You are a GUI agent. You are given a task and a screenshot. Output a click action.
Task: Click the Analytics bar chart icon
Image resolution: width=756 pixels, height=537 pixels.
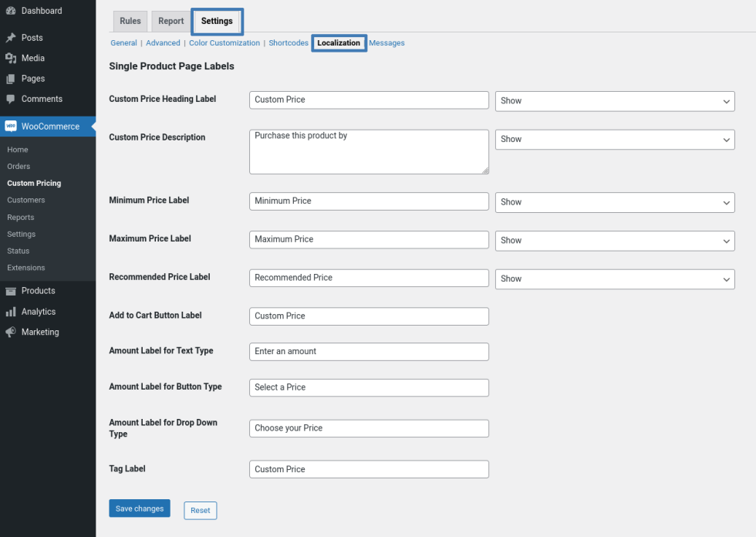(11, 312)
